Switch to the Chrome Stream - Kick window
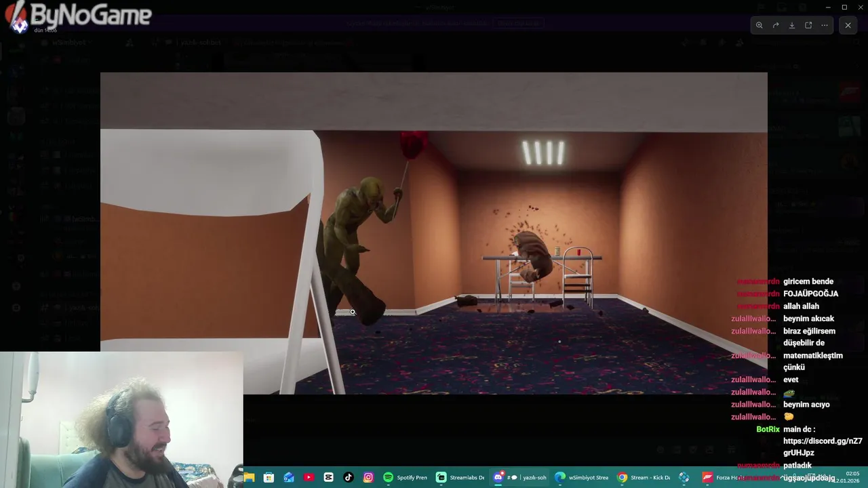 644,477
